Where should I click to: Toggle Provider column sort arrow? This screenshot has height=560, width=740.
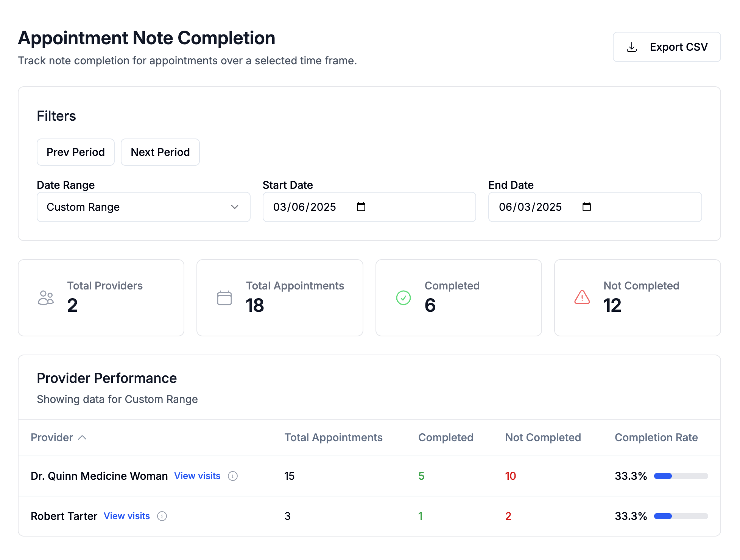82,437
